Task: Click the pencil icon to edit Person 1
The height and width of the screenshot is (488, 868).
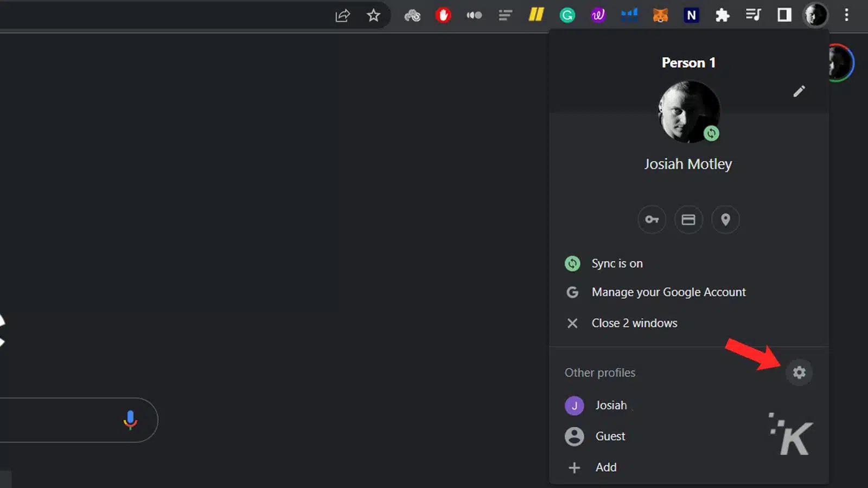Action: (x=799, y=91)
